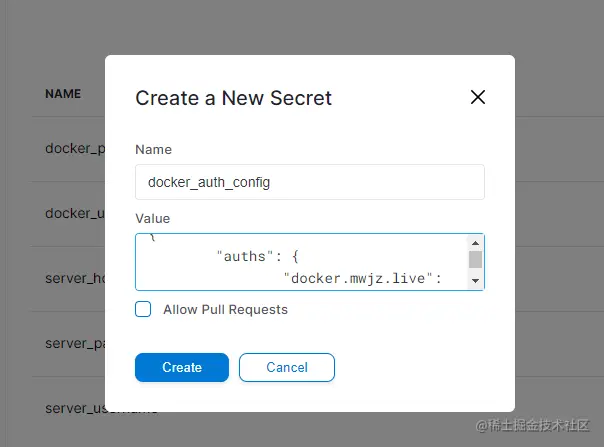
Task: Click the Name field containing docker_auth_config
Action: click(x=310, y=182)
